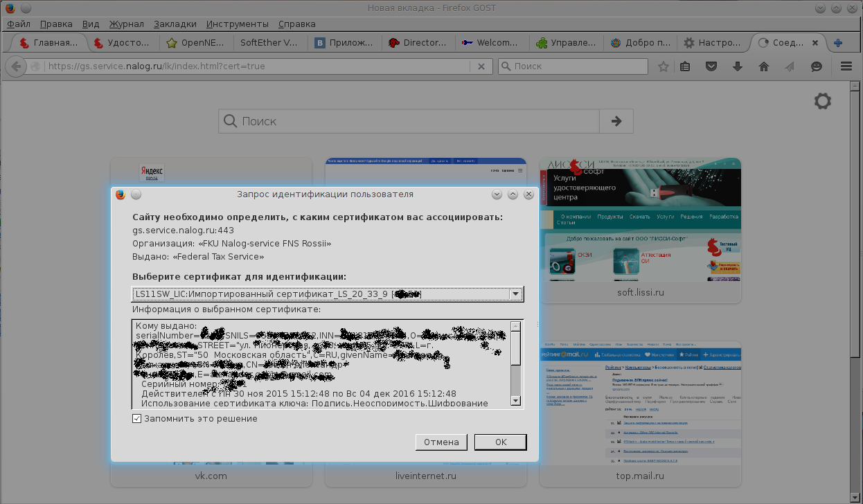Viewport: 863px width, 504px height.
Task: Click the certificate info scrollbar thumb
Action: pos(515,348)
